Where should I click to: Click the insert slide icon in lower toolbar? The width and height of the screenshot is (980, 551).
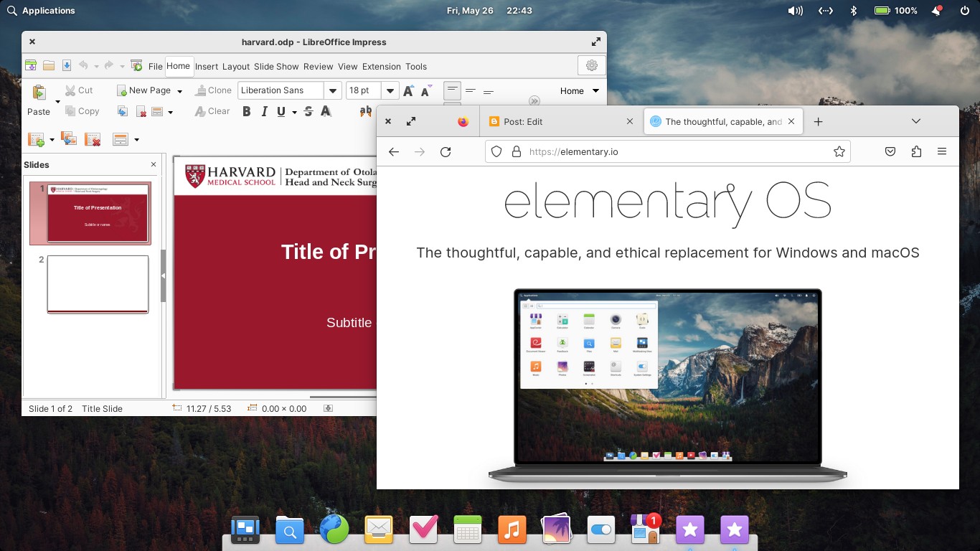point(35,139)
